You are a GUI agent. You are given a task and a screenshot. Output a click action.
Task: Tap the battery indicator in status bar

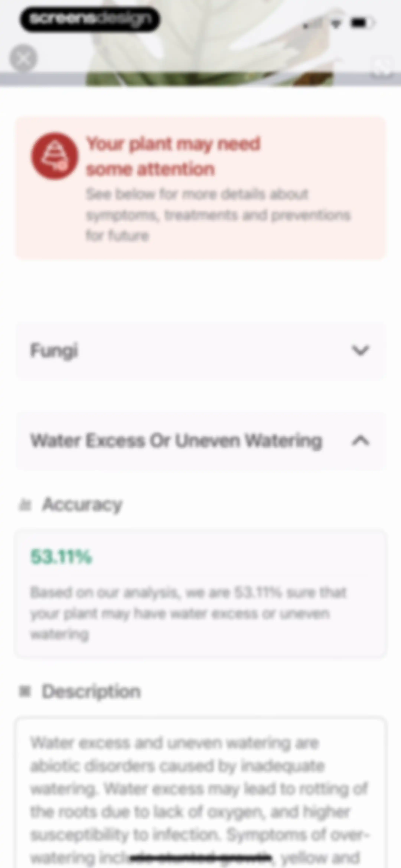(x=362, y=23)
